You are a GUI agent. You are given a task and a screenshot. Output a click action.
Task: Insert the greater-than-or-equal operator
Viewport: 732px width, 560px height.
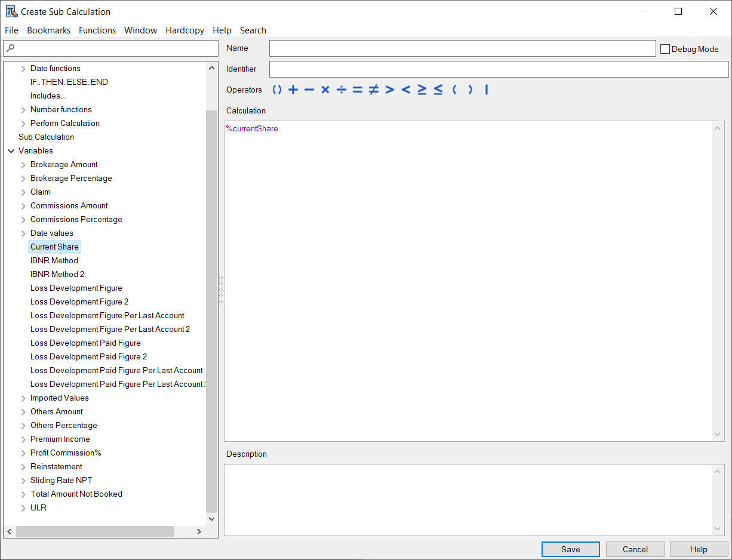pyautogui.click(x=422, y=90)
